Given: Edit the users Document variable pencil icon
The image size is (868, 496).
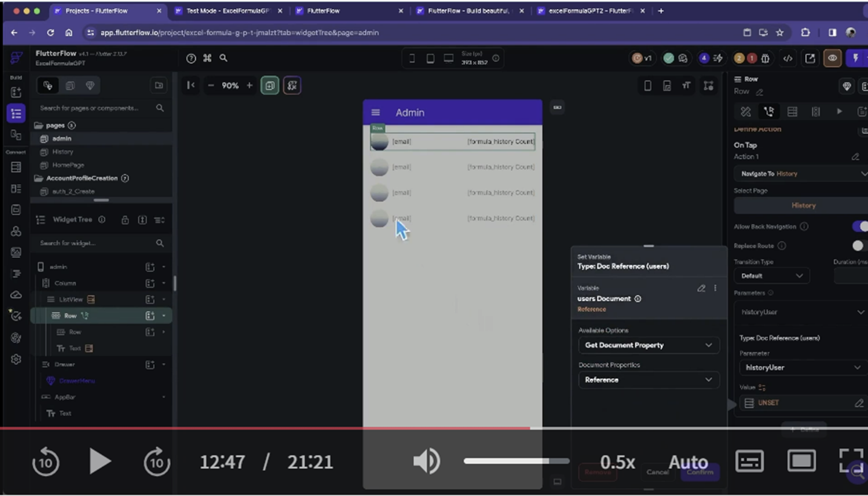Looking at the screenshot, I should click(x=701, y=288).
